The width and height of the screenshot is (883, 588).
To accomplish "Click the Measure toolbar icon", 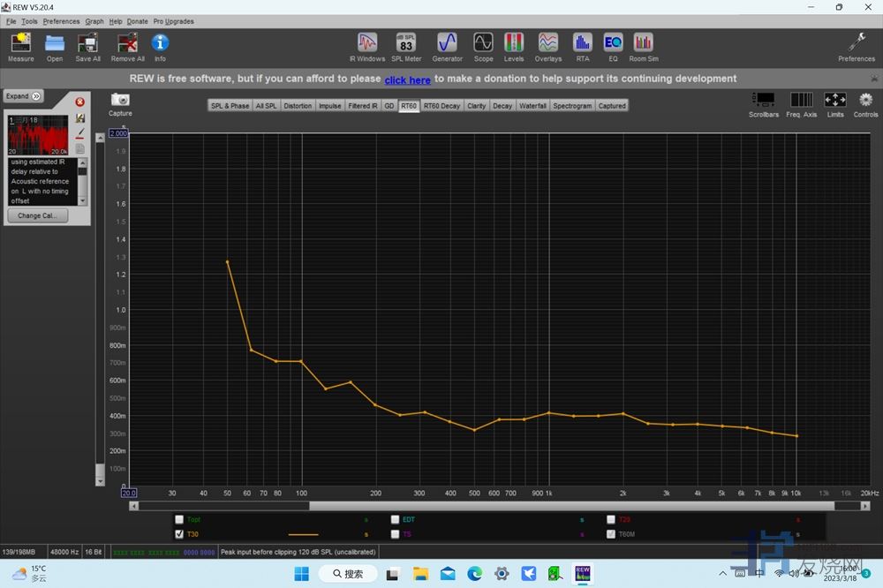I will click(x=20, y=46).
